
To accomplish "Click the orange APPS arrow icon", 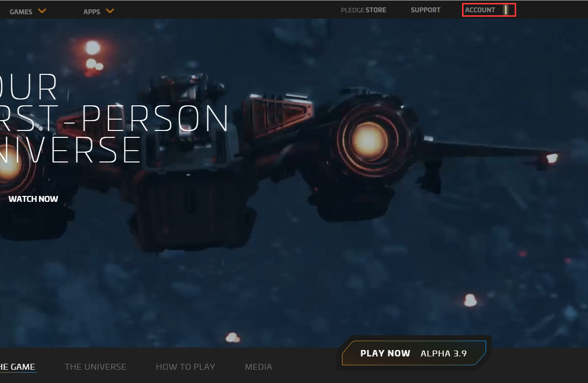I will point(110,10).
